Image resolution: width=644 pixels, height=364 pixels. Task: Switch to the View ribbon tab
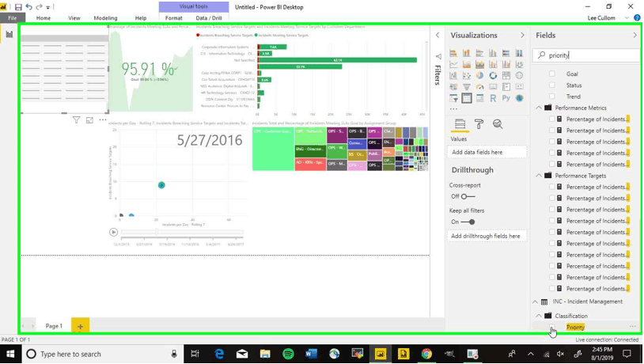(x=74, y=18)
